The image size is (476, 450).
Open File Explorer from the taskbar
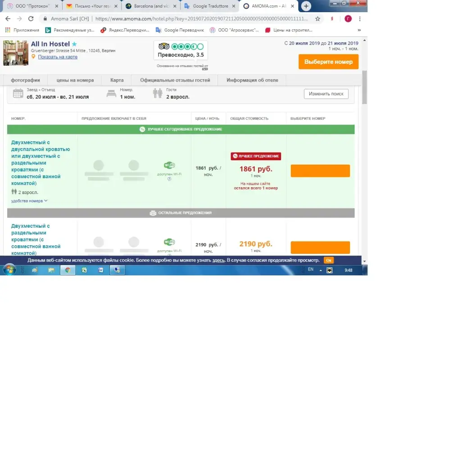tap(51, 270)
